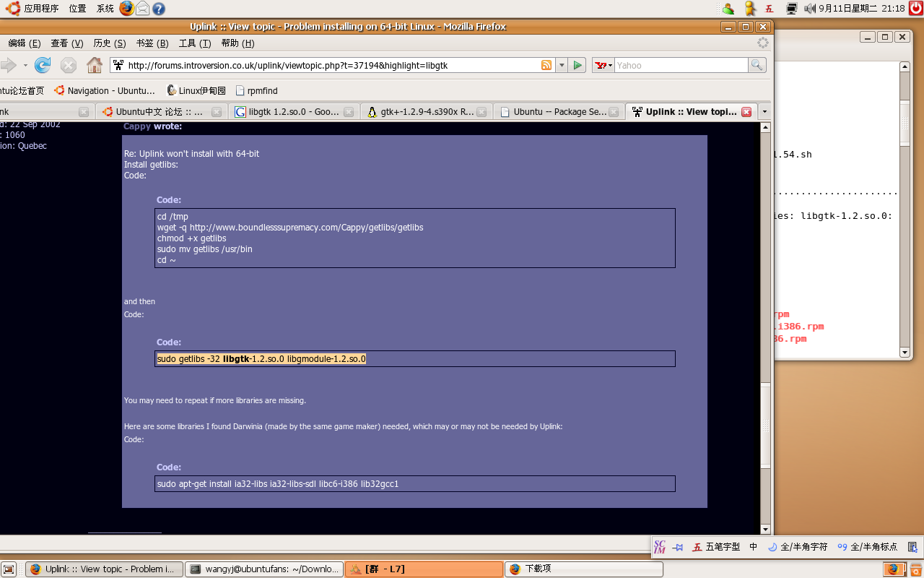Open the 帮助 (H) help menu

tap(237, 43)
